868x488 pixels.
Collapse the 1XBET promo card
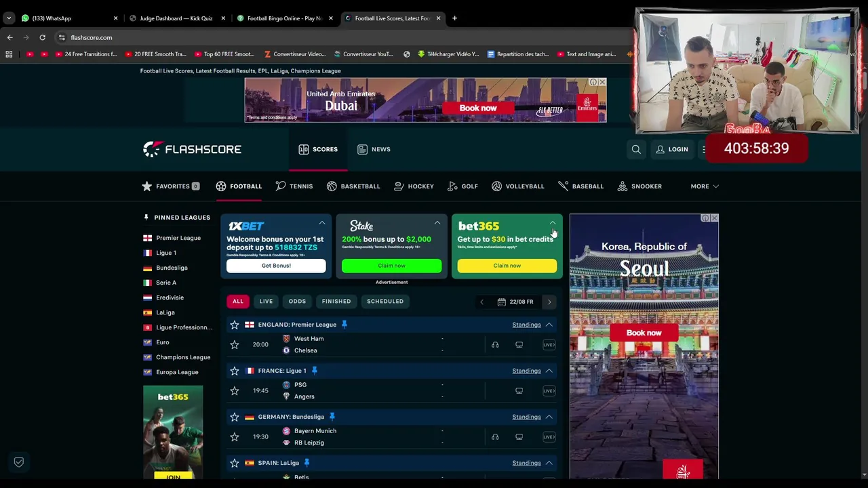(x=322, y=223)
